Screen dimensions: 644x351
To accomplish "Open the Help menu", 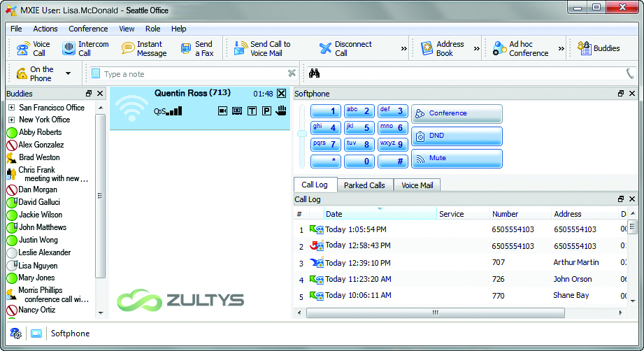I will pyautogui.click(x=179, y=29).
